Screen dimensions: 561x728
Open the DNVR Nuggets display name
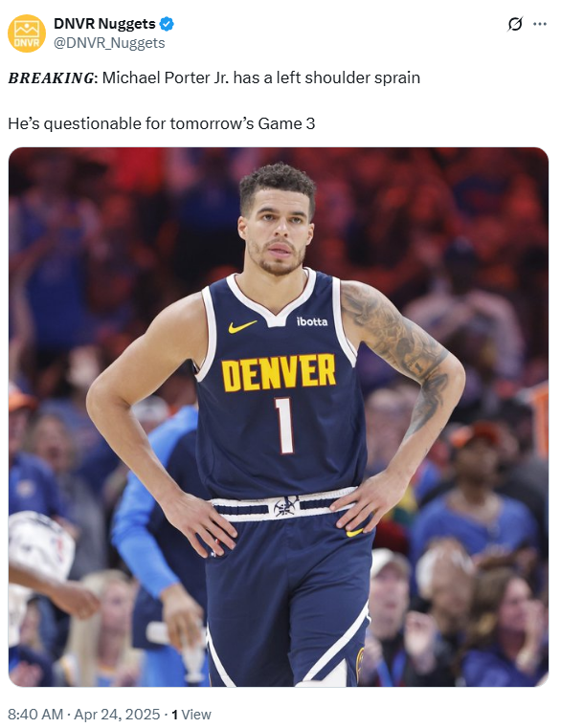(104, 24)
